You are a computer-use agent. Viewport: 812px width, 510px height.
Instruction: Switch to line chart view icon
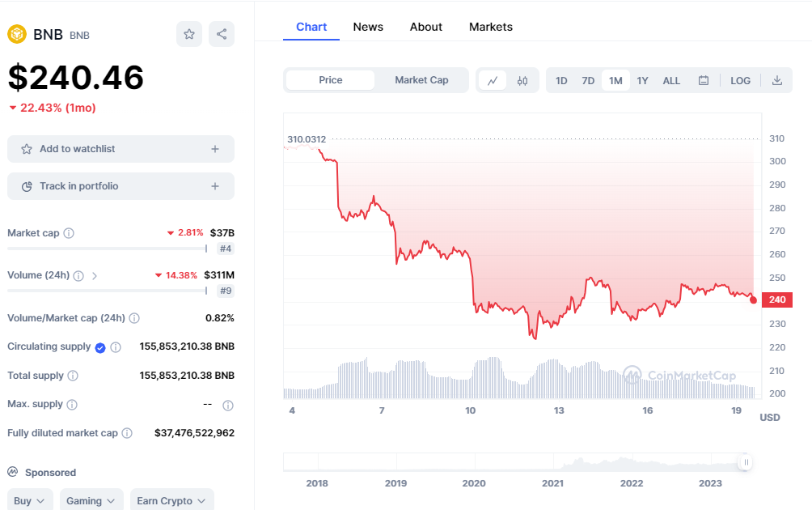click(493, 80)
